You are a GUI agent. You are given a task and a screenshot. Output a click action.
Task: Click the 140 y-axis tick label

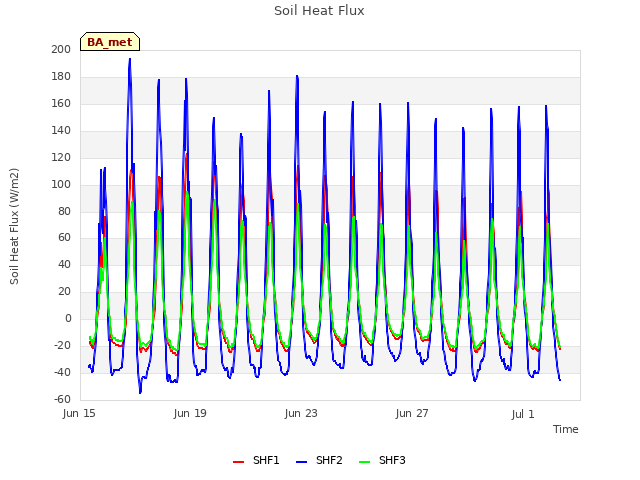tap(61, 130)
